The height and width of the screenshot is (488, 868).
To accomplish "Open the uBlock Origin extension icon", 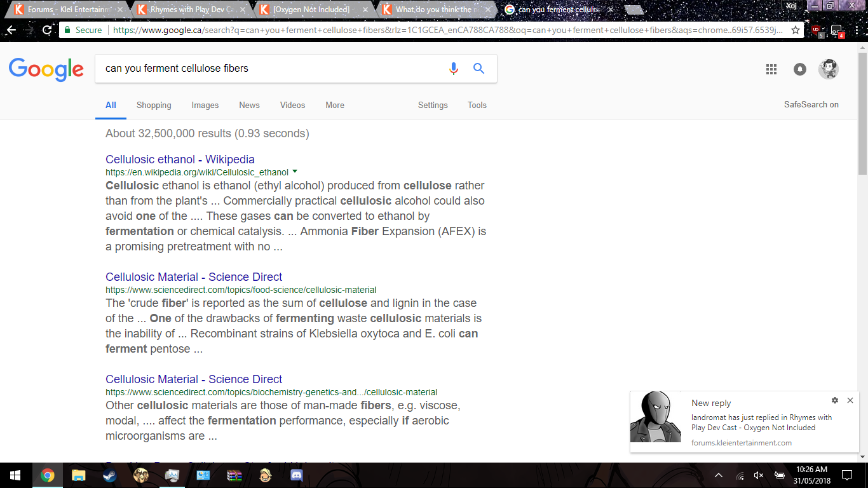I will [817, 30].
